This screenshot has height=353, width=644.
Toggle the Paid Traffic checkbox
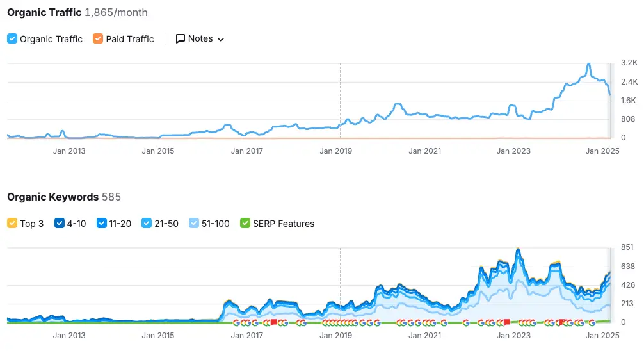tap(98, 39)
